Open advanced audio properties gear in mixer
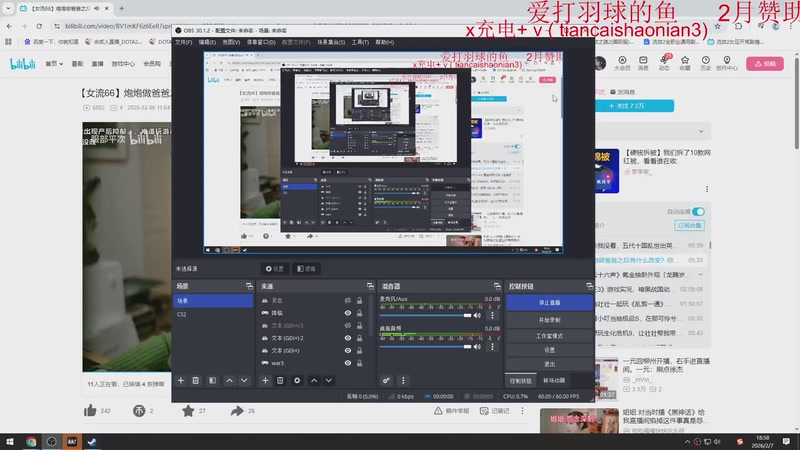Image resolution: width=800 pixels, height=450 pixels. click(x=386, y=381)
